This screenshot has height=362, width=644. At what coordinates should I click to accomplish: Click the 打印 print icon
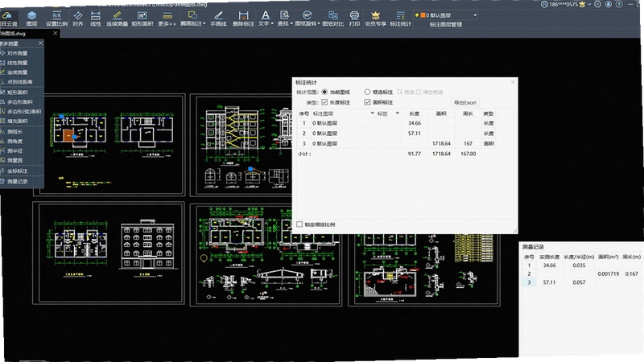coord(354,19)
